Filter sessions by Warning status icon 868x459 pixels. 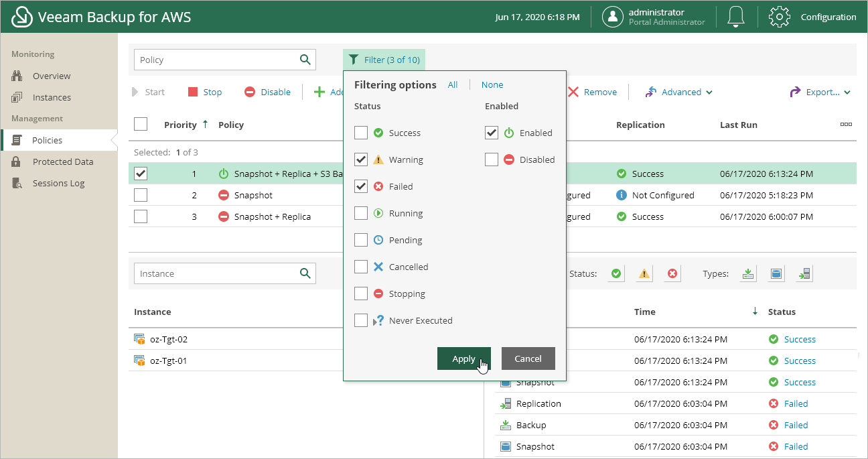click(x=644, y=273)
